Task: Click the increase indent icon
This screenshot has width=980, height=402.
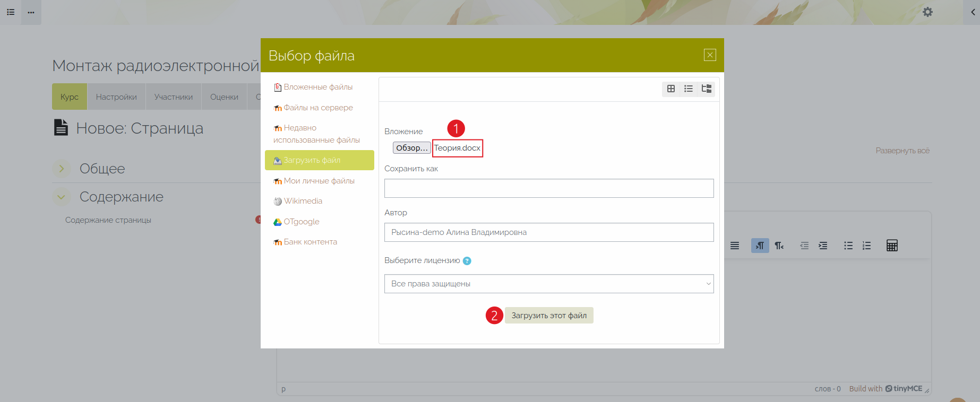Action: pos(823,246)
